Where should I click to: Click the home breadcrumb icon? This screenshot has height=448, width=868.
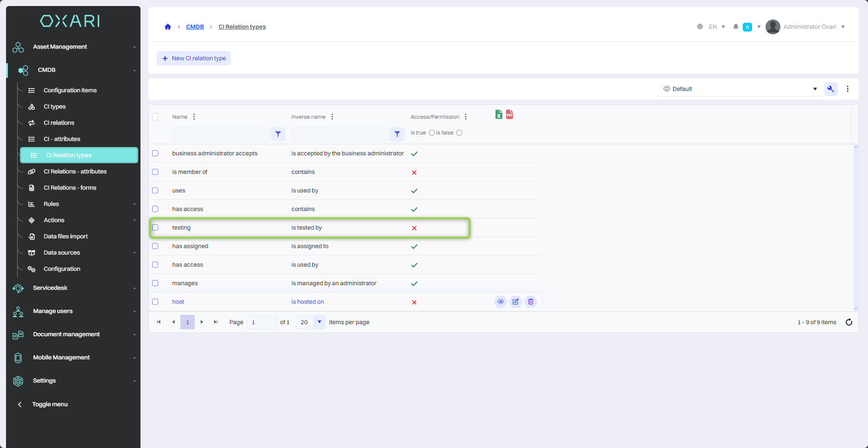point(168,27)
